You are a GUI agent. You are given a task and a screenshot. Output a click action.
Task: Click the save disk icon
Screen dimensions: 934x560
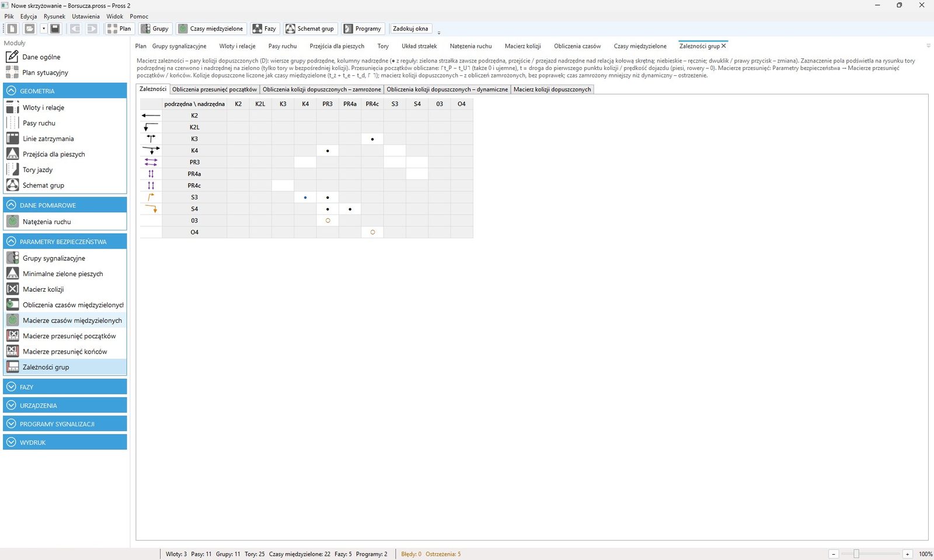coord(55,29)
